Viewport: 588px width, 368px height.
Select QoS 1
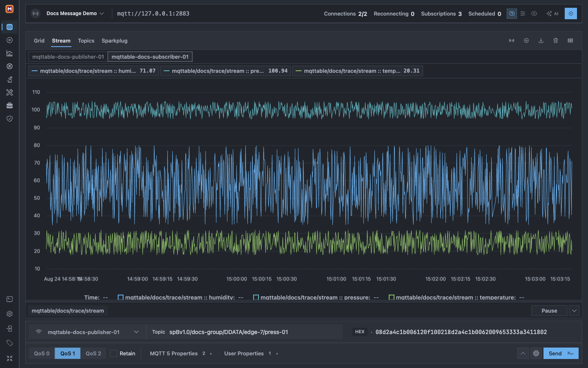tap(68, 353)
